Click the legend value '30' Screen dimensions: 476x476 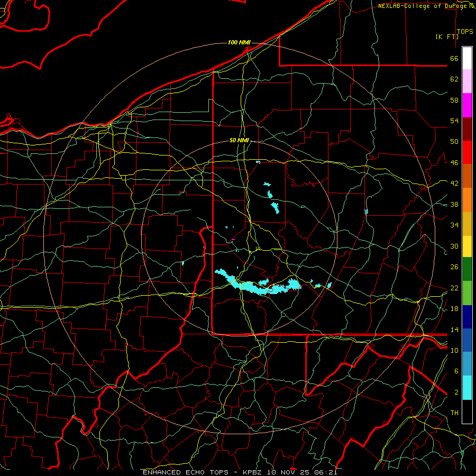[454, 246]
